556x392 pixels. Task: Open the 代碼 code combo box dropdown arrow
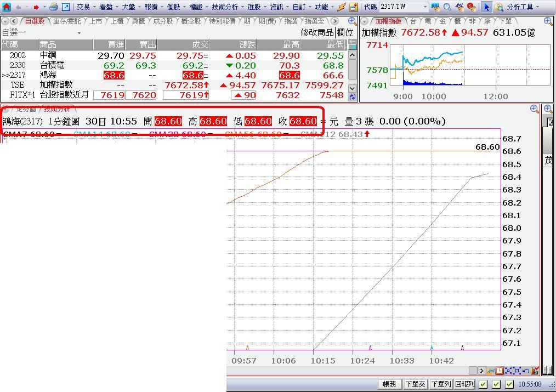[425, 7]
